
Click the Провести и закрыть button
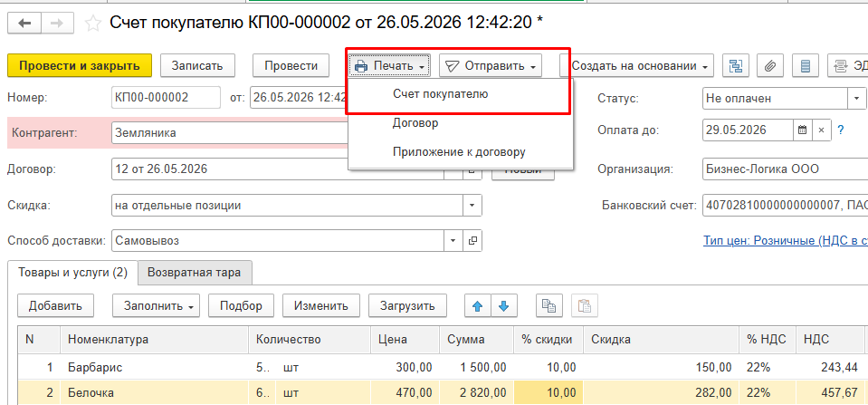(x=80, y=66)
